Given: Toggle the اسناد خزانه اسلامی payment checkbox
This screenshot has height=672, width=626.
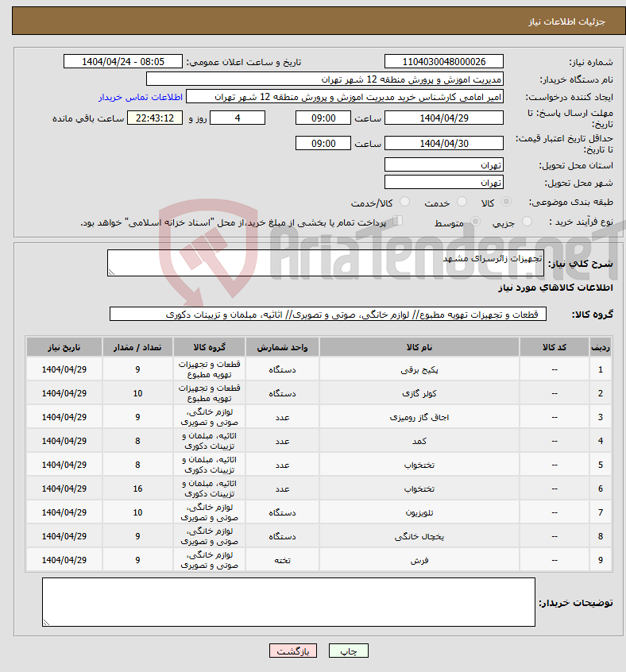Looking at the screenshot, I should click(398, 221).
